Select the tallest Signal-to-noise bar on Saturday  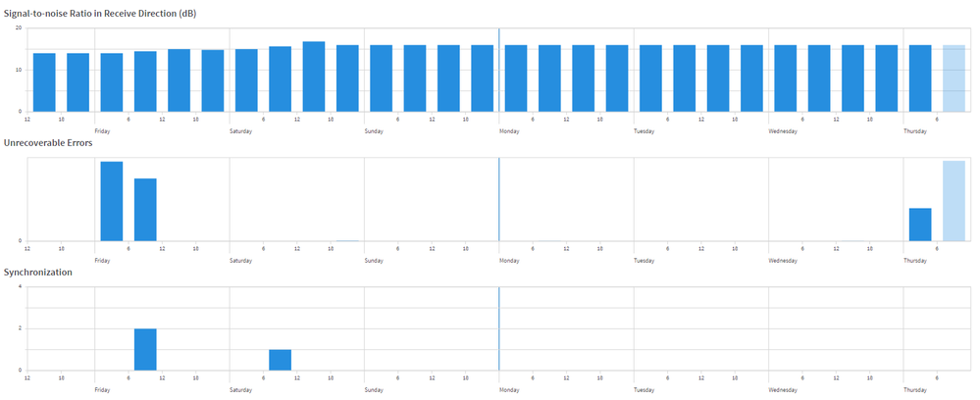pos(314,76)
